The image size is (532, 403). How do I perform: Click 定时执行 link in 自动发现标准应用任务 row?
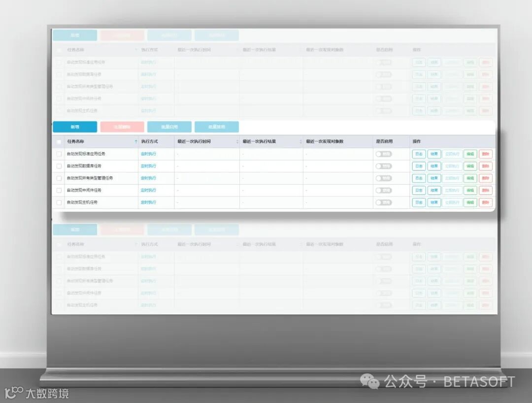click(148, 154)
